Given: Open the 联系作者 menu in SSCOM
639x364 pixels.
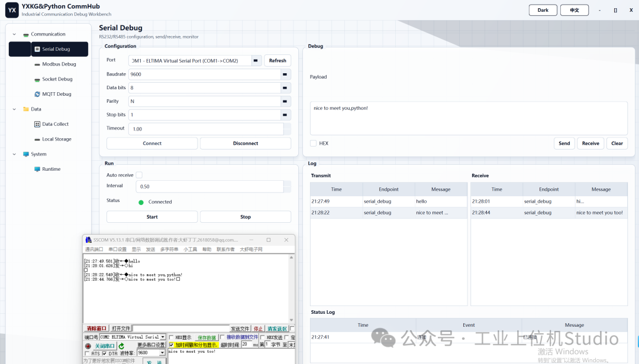Looking at the screenshot, I should coord(225,249).
